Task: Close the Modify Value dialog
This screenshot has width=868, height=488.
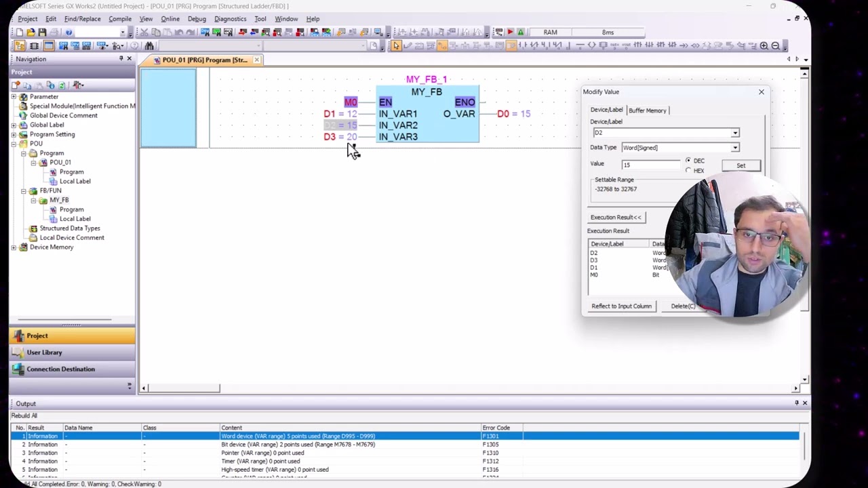Action: (762, 91)
